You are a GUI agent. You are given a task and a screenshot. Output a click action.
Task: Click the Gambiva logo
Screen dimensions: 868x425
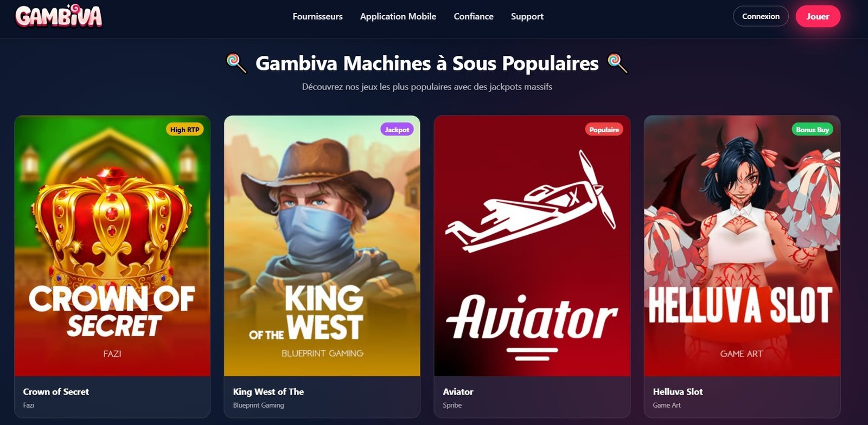coord(59,16)
